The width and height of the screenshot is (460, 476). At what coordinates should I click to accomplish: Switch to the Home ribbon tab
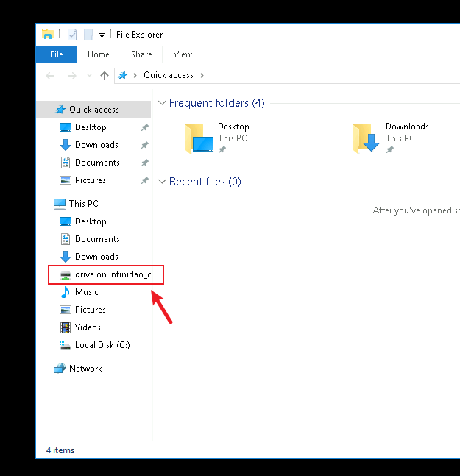click(98, 54)
